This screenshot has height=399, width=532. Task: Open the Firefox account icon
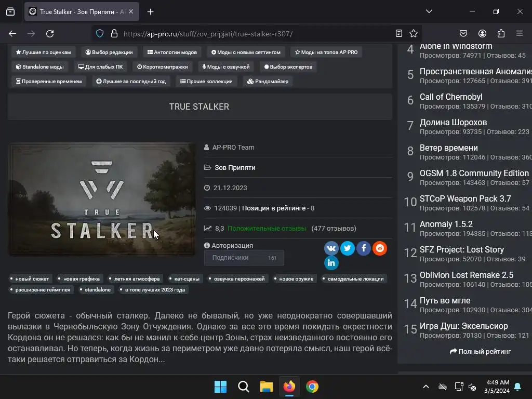click(482, 33)
